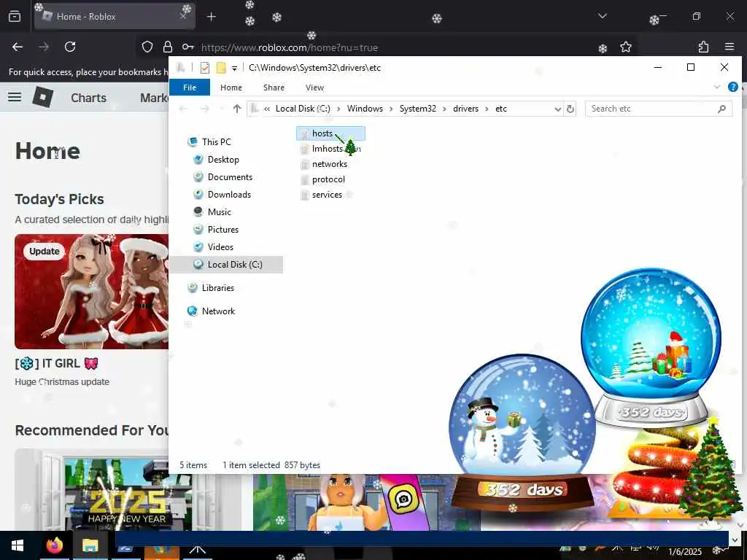Viewport: 747px width, 560px height.
Task: Open the View ribbon tab
Action: click(x=314, y=87)
